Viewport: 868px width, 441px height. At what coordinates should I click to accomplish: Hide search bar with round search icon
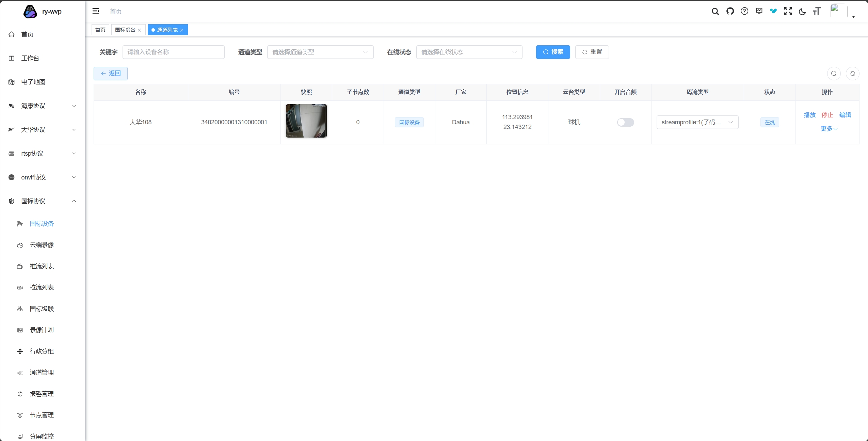[834, 74]
